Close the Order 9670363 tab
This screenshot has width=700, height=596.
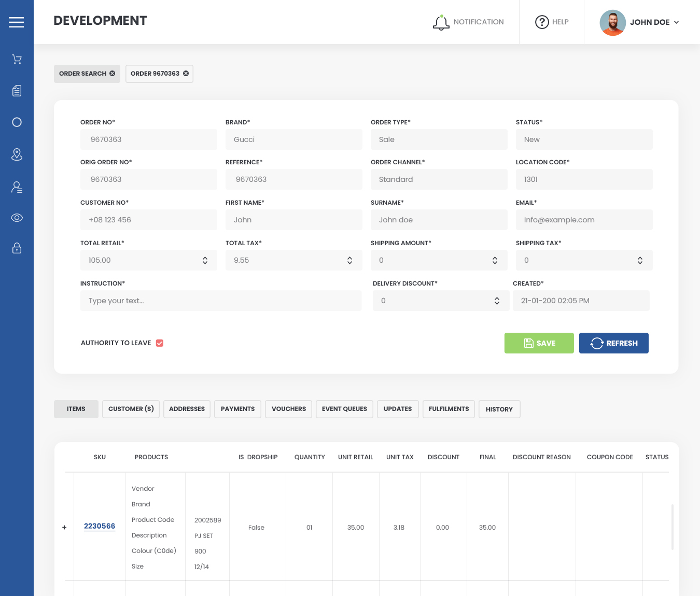coord(186,74)
